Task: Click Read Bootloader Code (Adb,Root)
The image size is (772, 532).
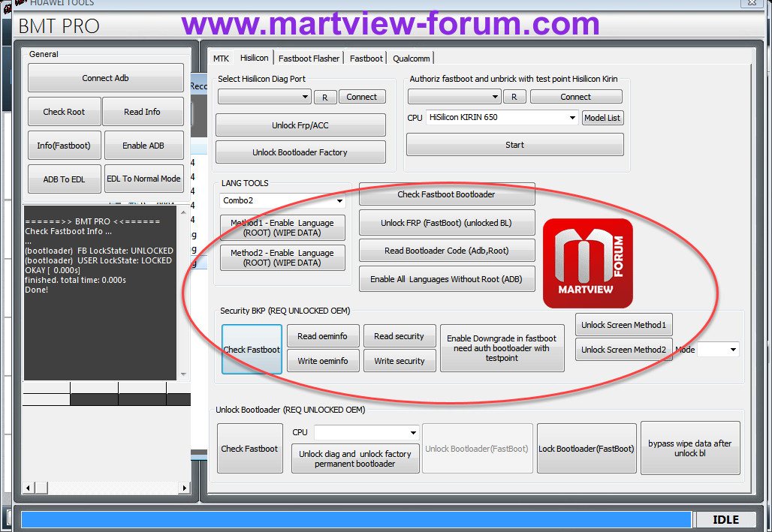Action: pyautogui.click(x=447, y=251)
